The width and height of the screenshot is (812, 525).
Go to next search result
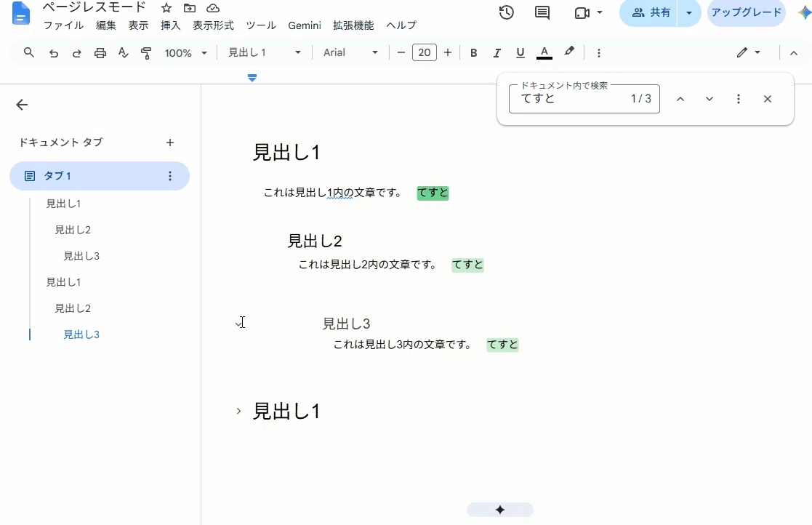pyautogui.click(x=710, y=99)
